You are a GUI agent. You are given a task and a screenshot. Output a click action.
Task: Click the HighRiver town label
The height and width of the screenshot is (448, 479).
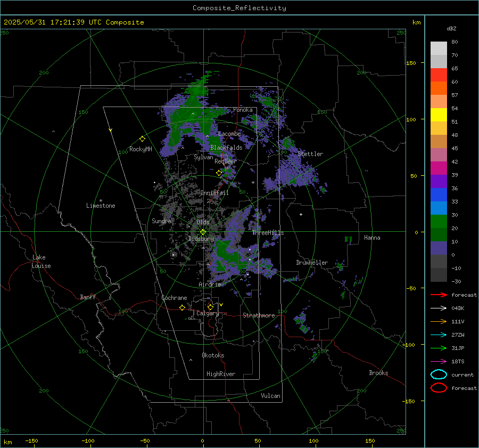(x=221, y=374)
